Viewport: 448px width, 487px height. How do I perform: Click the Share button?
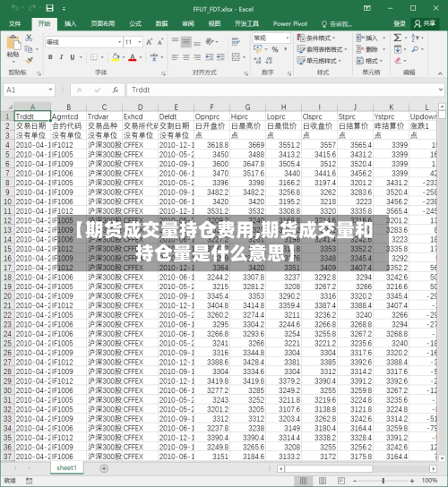point(425,23)
